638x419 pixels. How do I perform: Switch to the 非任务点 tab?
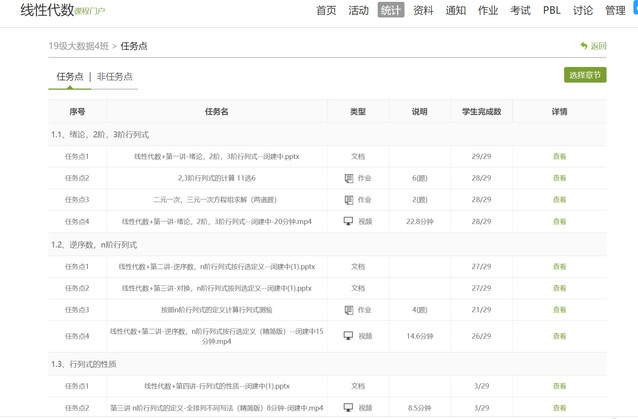115,76
